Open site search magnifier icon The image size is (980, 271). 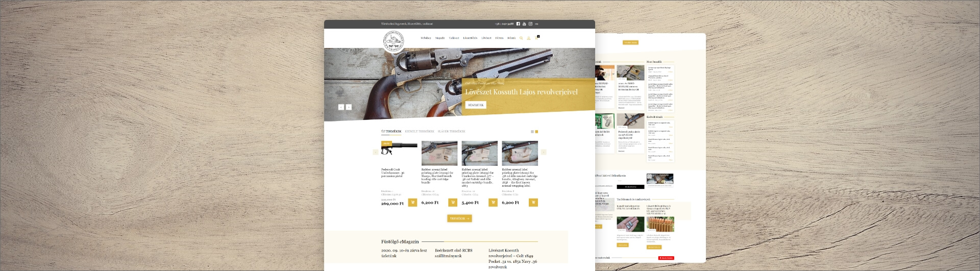click(x=521, y=38)
